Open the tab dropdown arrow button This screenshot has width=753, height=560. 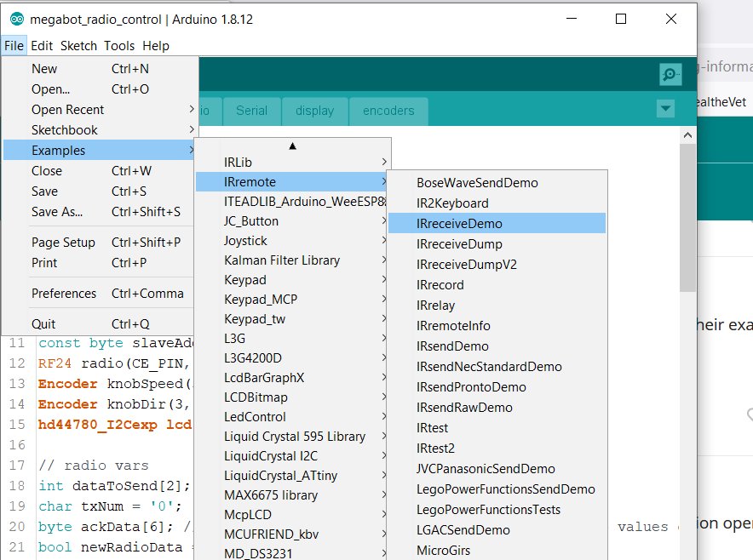(666, 108)
